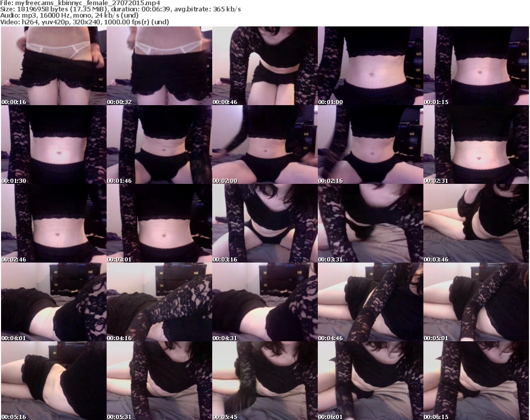Pick the thumbnail stamped 00:02:16

[x=371, y=144]
